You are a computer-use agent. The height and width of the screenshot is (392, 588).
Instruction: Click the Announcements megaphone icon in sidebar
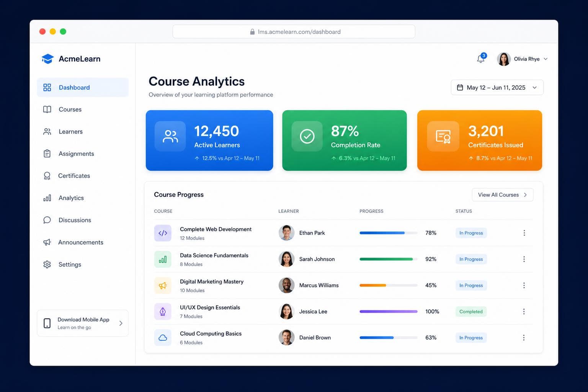coord(47,242)
